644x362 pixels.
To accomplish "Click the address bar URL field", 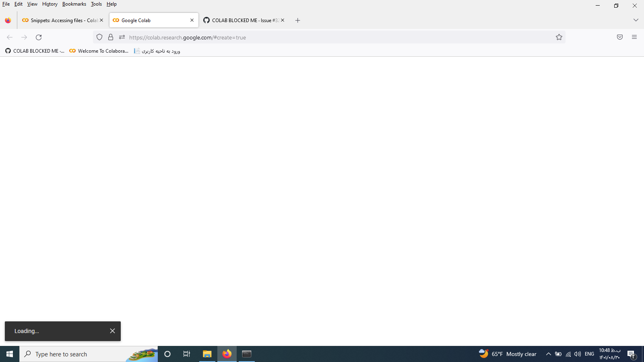I will click(x=282, y=37).
